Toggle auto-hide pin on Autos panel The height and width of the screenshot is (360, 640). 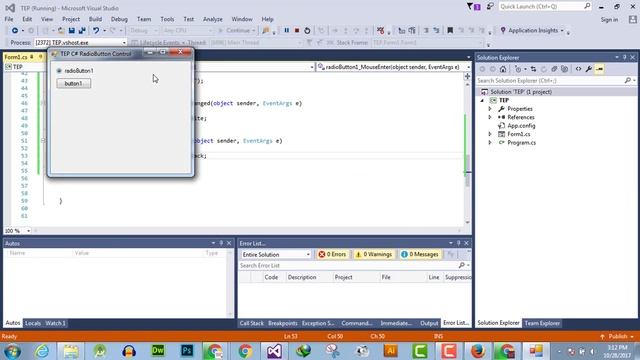pyautogui.click(x=221, y=243)
